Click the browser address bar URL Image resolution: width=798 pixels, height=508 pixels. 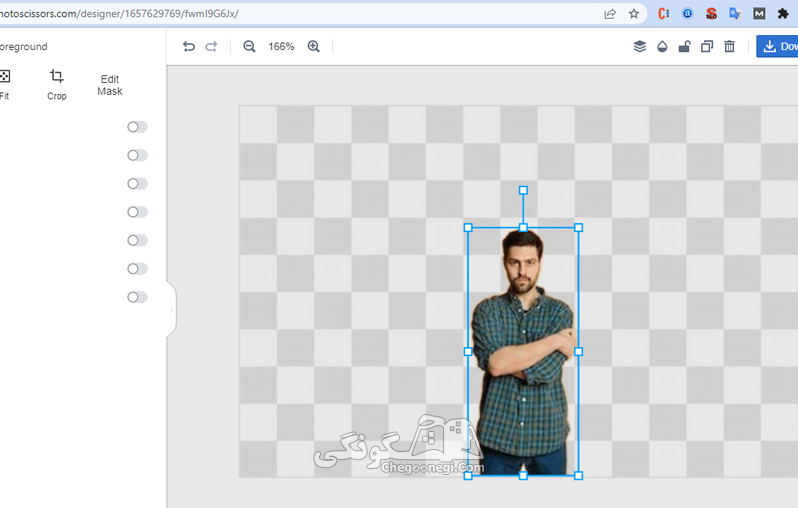pyautogui.click(x=120, y=14)
